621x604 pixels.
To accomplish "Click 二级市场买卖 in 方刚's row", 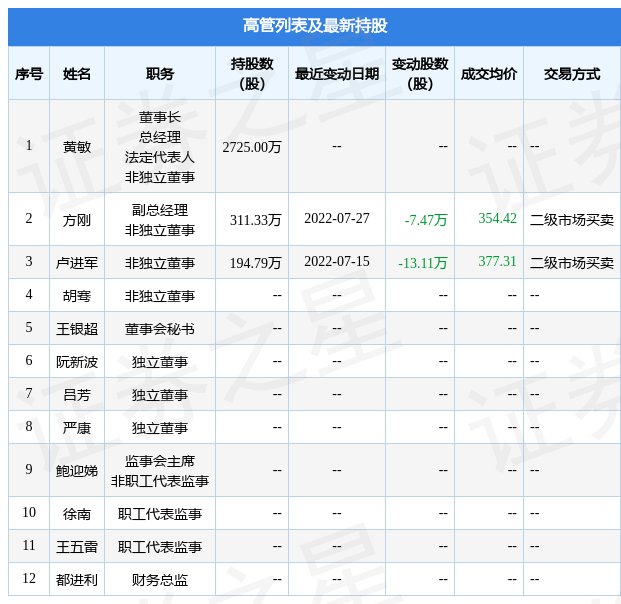I will (x=572, y=220).
